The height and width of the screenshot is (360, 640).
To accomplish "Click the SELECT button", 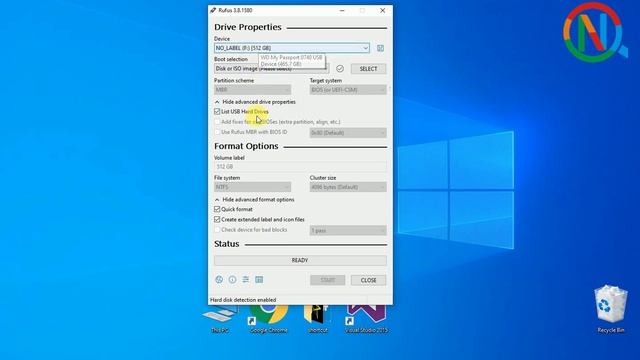I will click(368, 69).
